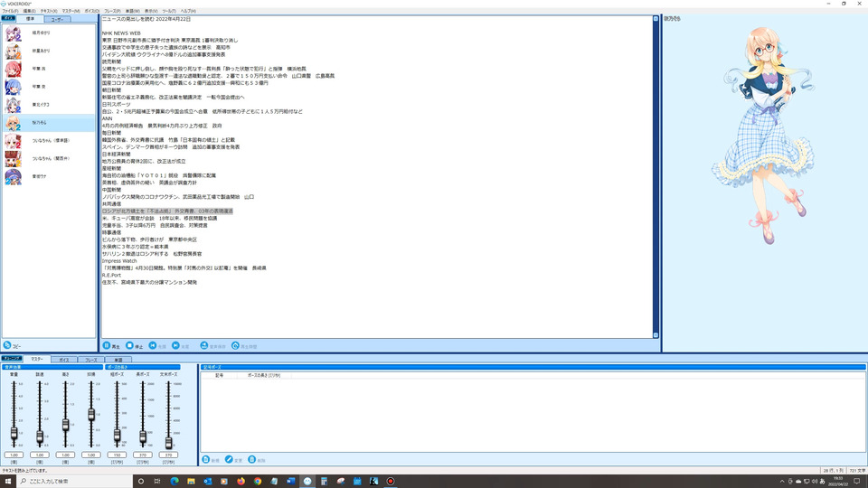This screenshot has width=868, height=488.
Task: Click the 長ポーズ slider handle
Action: coord(143,437)
